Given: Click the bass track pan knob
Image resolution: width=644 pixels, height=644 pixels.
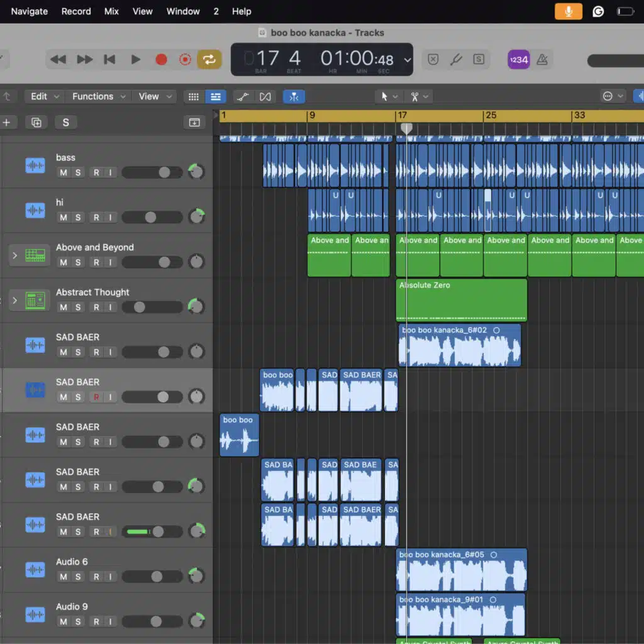Looking at the screenshot, I should pos(196,172).
